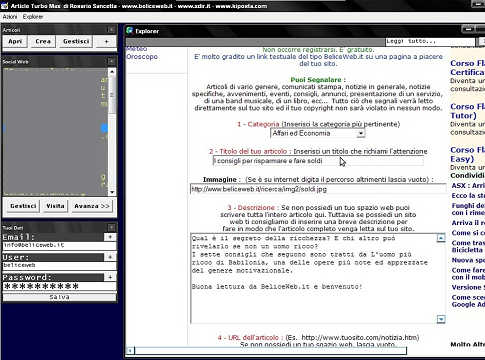
Task: Click the Explorer window title icon
Action: (129, 31)
